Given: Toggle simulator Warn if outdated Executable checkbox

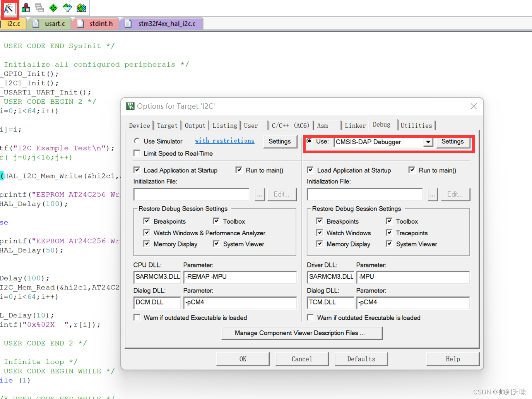Looking at the screenshot, I should (x=137, y=317).
